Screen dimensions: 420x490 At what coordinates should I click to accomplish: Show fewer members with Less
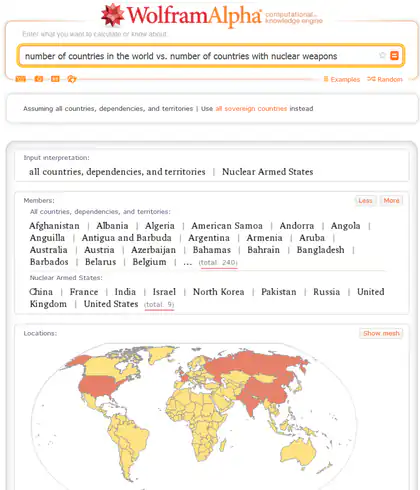click(365, 201)
